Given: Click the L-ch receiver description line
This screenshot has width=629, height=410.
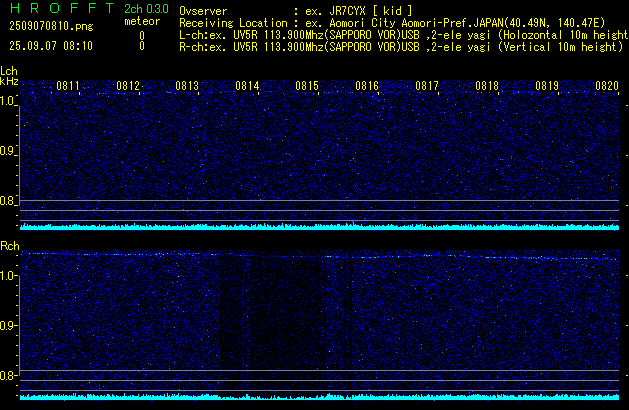Looking at the screenshot, I should coord(404,35).
